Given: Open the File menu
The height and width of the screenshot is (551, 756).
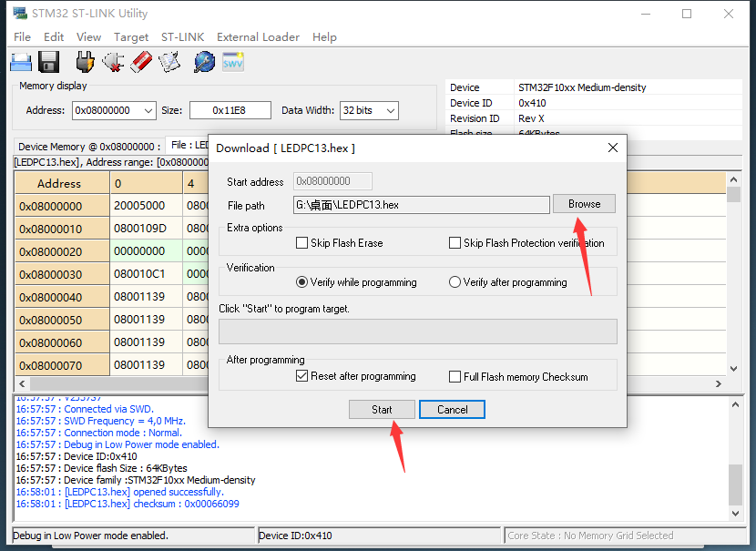Looking at the screenshot, I should tap(22, 37).
